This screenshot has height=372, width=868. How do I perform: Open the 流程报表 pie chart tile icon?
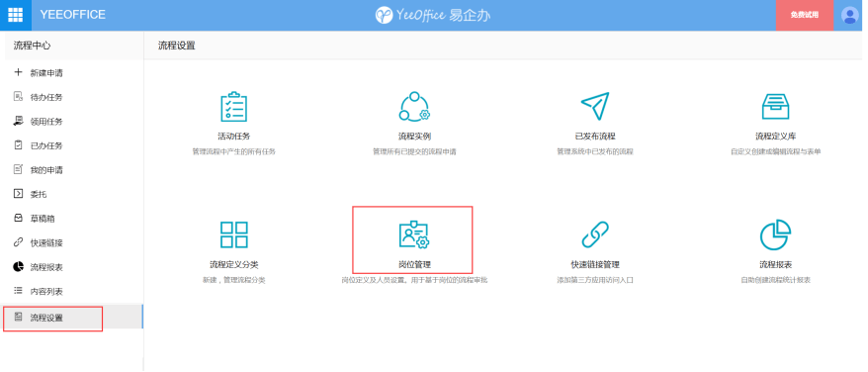click(775, 234)
